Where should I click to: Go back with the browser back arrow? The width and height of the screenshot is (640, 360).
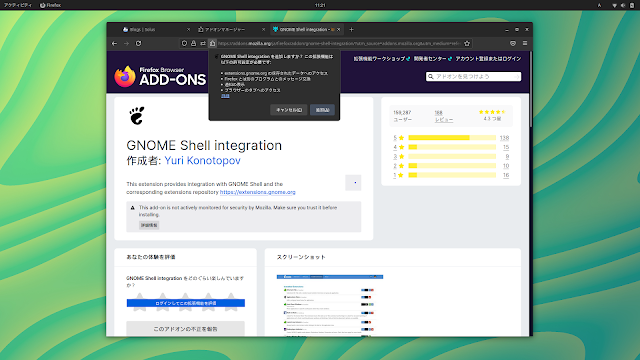click(x=114, y=43)
